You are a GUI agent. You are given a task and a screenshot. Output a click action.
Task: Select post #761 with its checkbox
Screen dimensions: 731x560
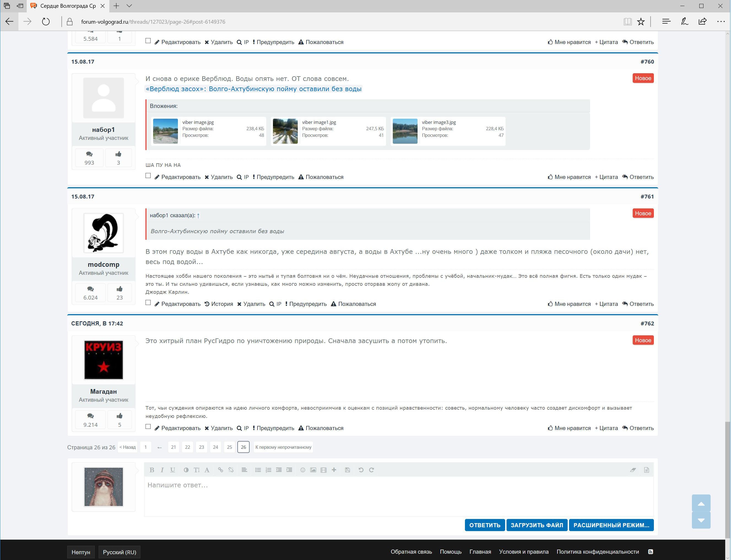[148, 303]
